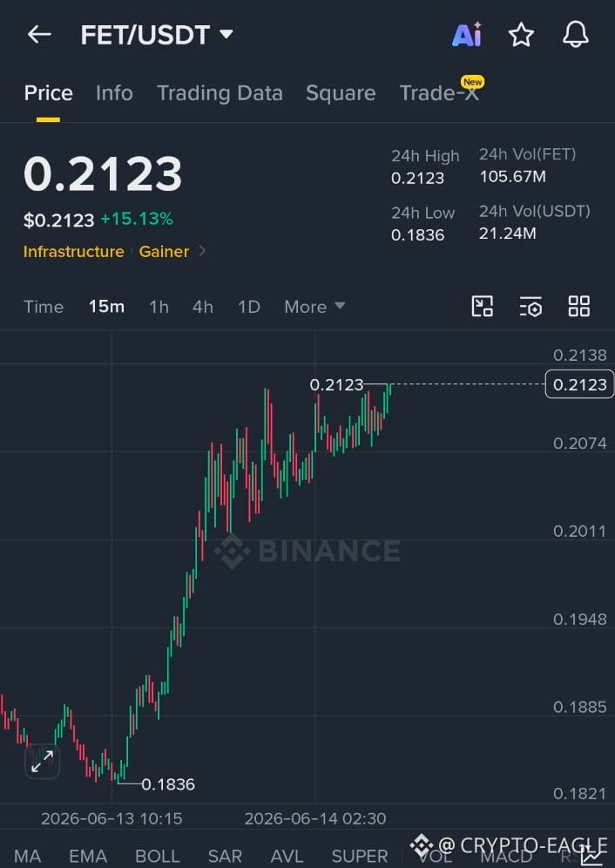The width and height of the screenshot is (615, 868).
Task: Switch to the Square tab
Action: coord(341,93)
